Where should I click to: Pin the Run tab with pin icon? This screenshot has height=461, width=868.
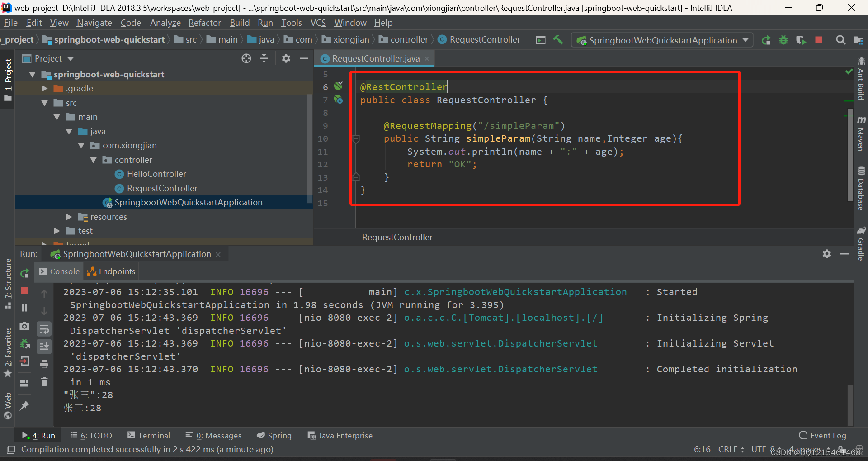[x=25, y=405]
